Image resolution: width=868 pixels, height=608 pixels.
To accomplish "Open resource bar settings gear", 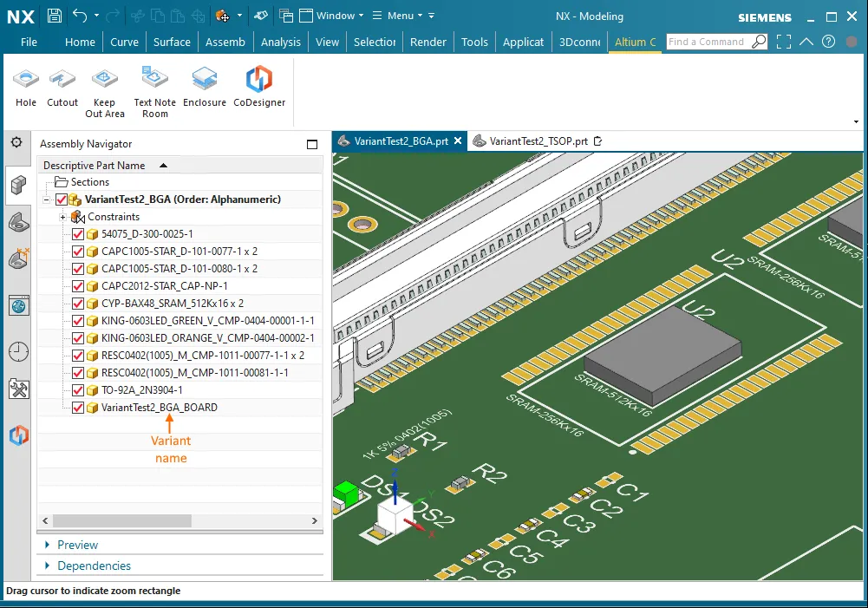I will click(x=16, y=142).
